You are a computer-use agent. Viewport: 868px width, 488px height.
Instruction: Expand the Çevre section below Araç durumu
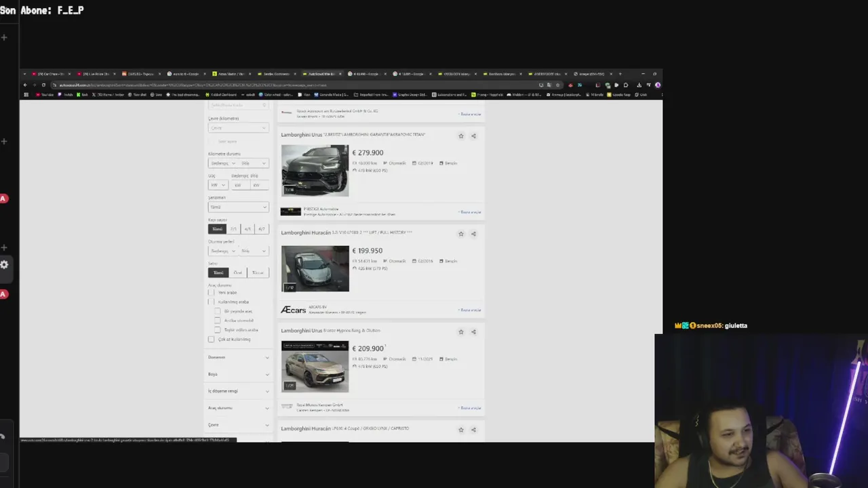pyautogui.click(x=238, y=425)
